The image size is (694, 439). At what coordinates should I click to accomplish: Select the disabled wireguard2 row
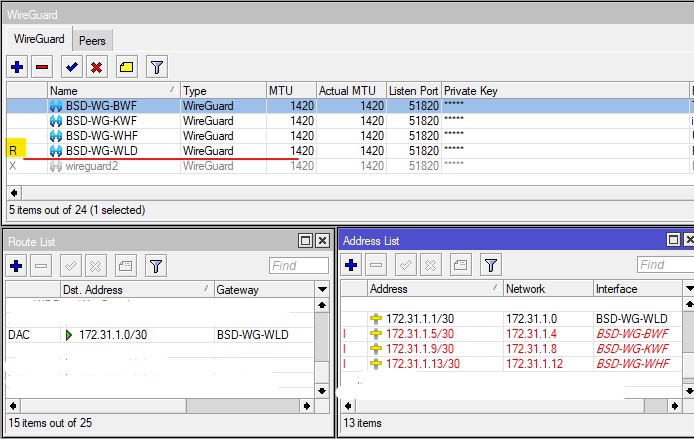[x=348, y=166]
